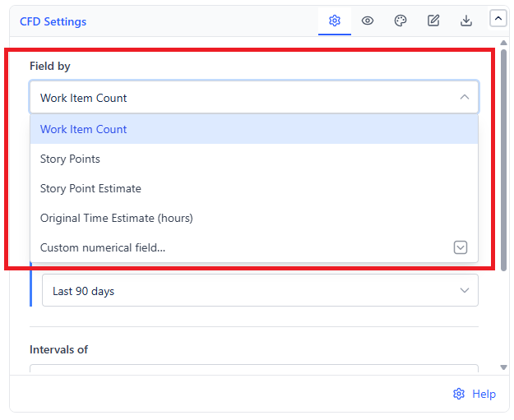514x420 pixels.
Task: Collapse the CFD Settings panel
Action: [x=498, y=18]
